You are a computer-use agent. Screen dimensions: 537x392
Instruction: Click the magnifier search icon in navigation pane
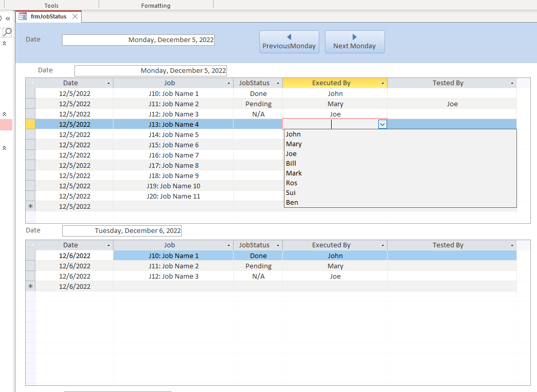click(x=7, y=32)
